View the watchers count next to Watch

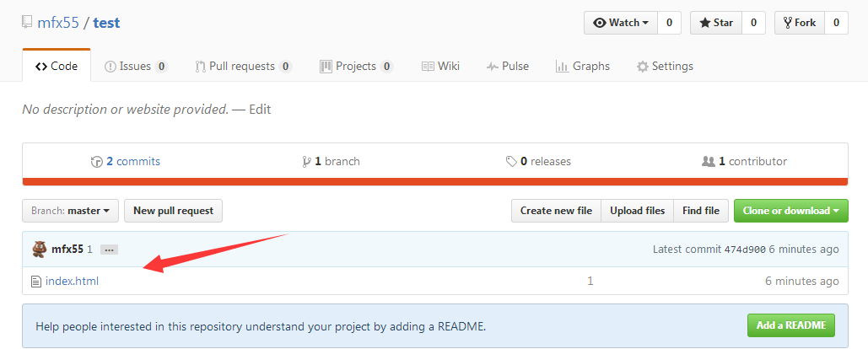[669, 23]
